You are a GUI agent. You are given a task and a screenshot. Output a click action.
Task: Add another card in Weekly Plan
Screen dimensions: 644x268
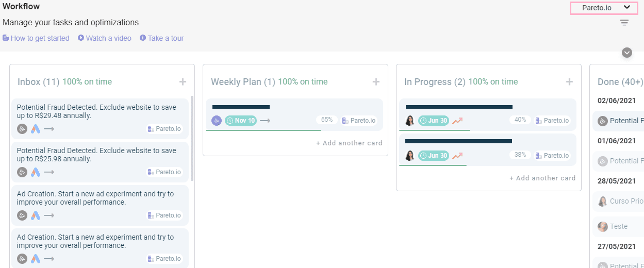349,143
